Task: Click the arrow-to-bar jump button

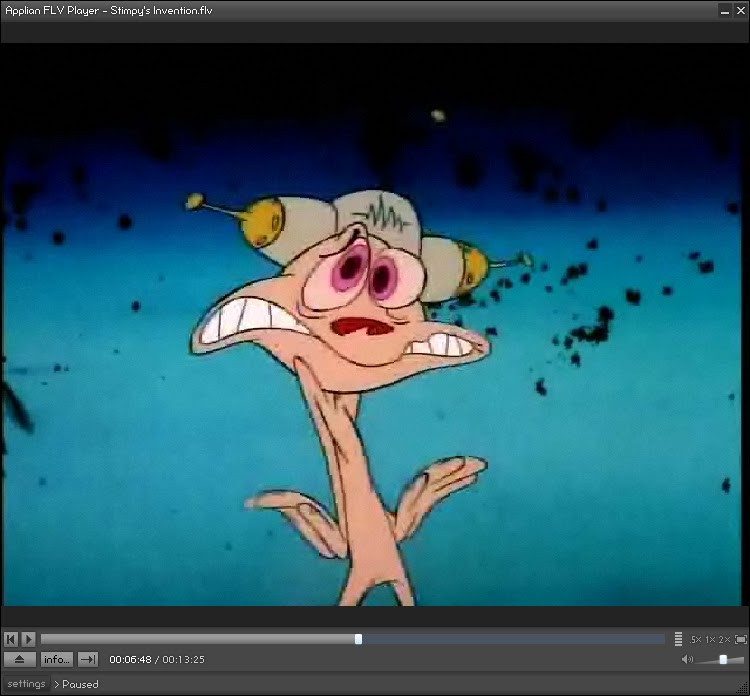Action: [x=88, y=659]
